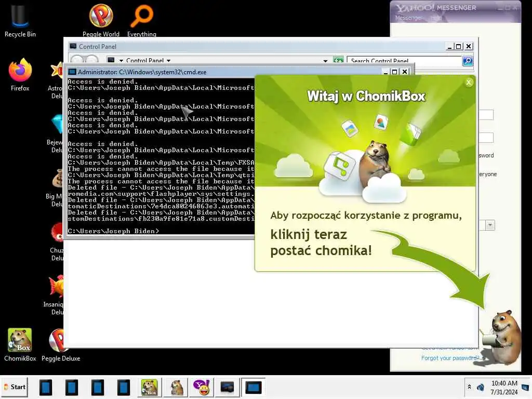Screen dimensions: 532x399
Task: Switch to cmd.exe taskbar button
Action: pos(253,387)
